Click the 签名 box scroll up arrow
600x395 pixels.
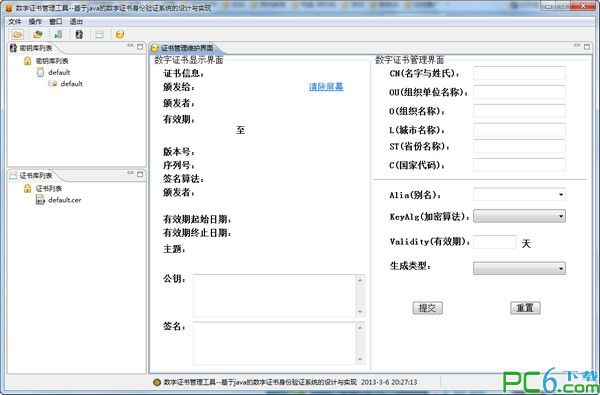(360, 327)
